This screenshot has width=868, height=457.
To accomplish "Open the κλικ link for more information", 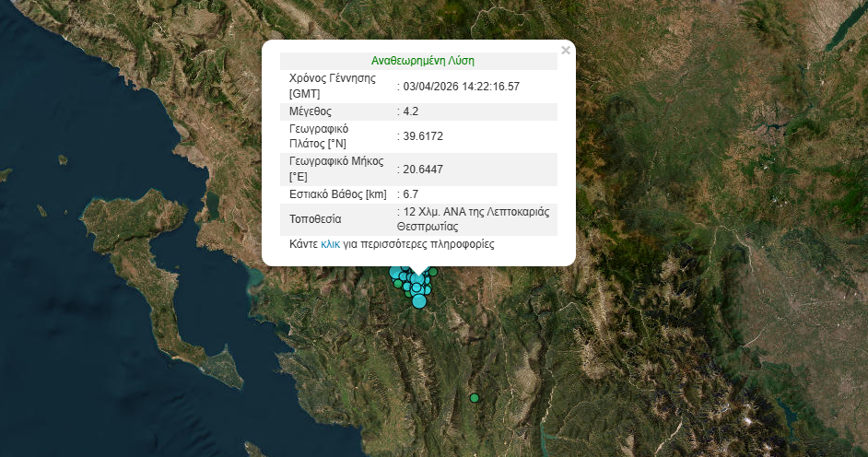I will tap(331, 245).
